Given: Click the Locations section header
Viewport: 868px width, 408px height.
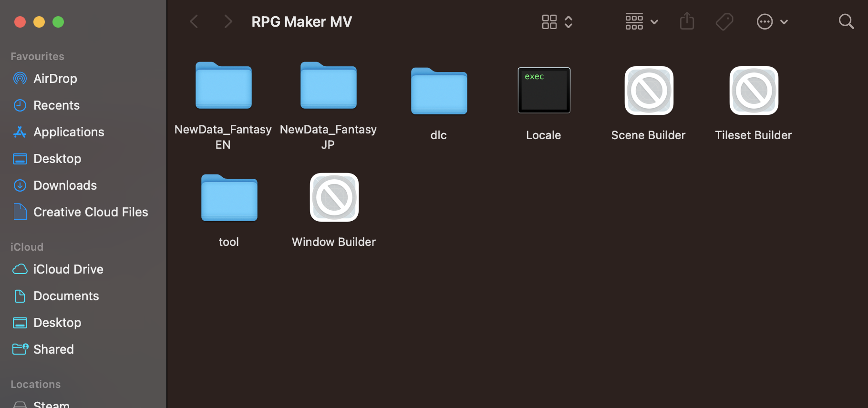Looking at the screenshot, I should tap(36, 384).
